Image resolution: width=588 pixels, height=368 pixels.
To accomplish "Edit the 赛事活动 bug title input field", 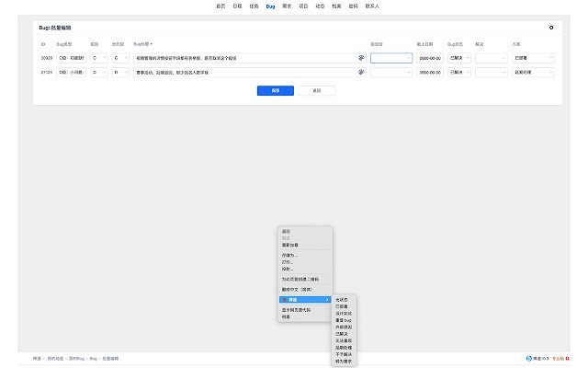I will (244, 72).
